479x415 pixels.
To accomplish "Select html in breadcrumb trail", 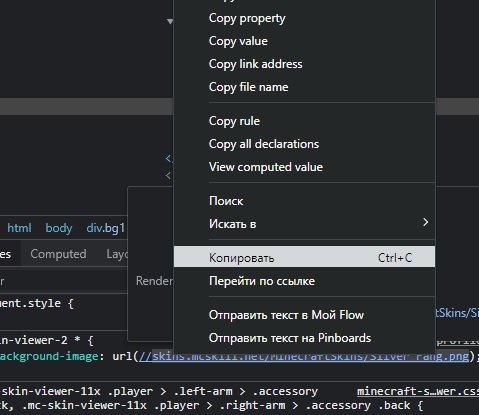I will coord(19,228).
